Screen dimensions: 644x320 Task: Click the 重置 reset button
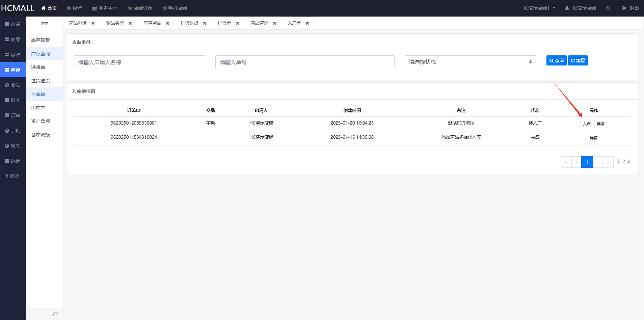coord(578,60)
